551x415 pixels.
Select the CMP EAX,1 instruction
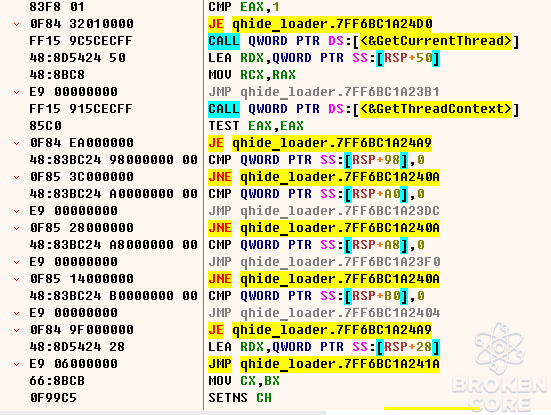click(x=244, y=7)
